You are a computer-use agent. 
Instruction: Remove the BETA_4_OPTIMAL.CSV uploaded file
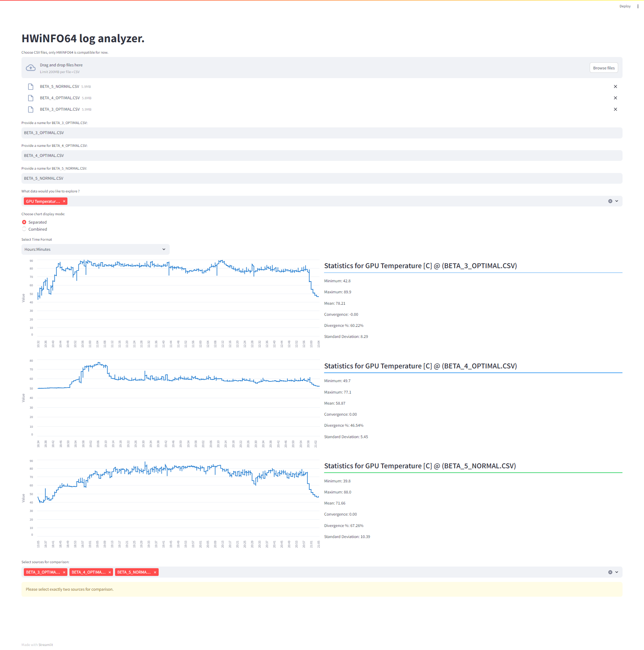pyautogui.click(x=615, y=98)
